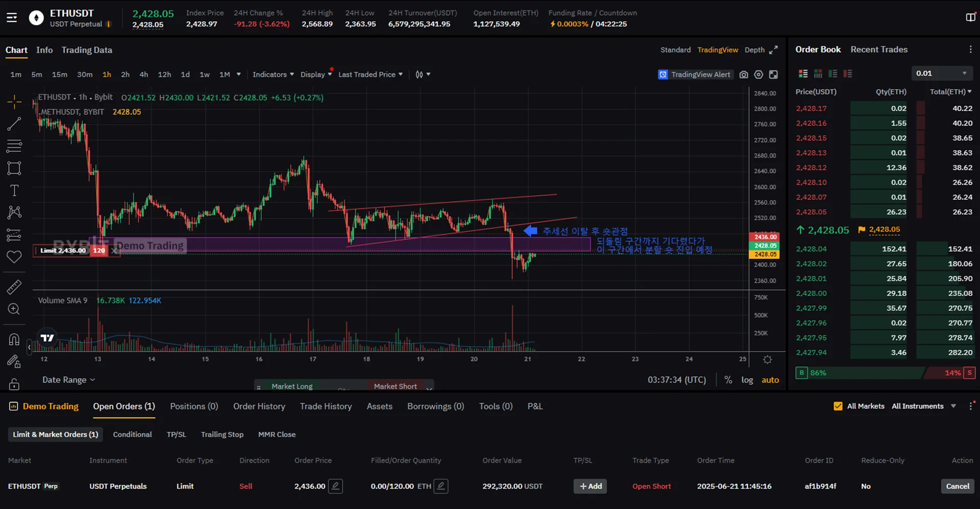Select the rectangle shape tool
This screenshot has height=509, width=980.
click(x=14, y=168)
